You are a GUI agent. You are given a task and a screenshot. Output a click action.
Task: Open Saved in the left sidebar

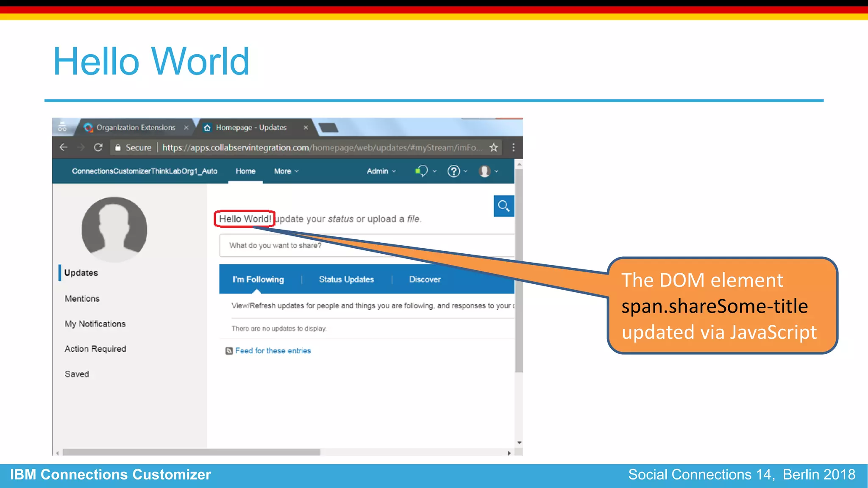(77, 374)
